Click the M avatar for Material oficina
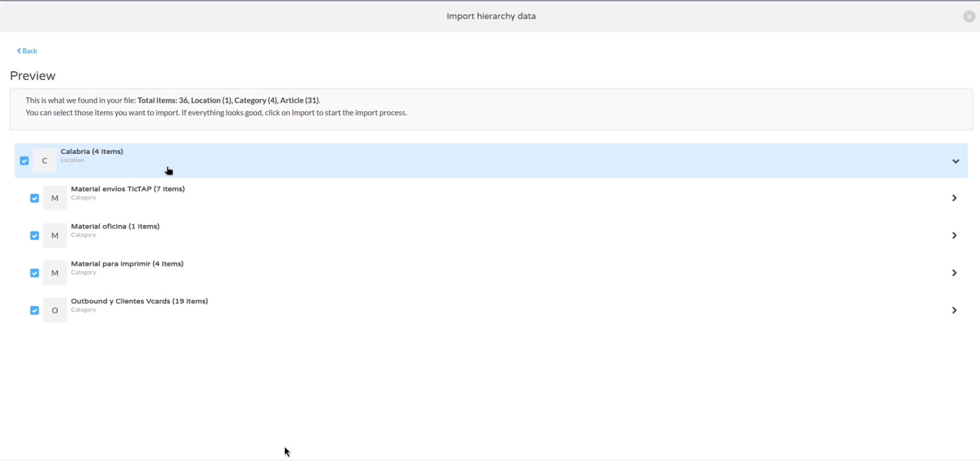980x463 pixels. pos(55,236)
